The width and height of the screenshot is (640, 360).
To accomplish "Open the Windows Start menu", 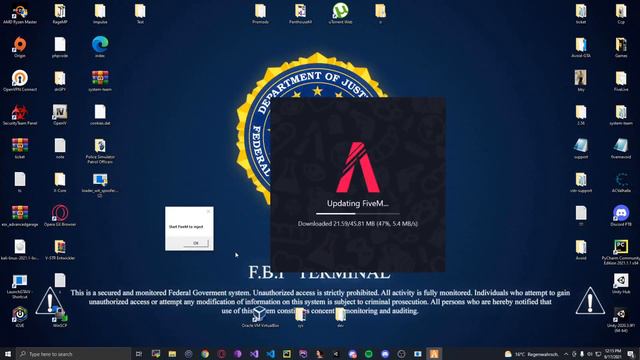I will pos(8,353).
